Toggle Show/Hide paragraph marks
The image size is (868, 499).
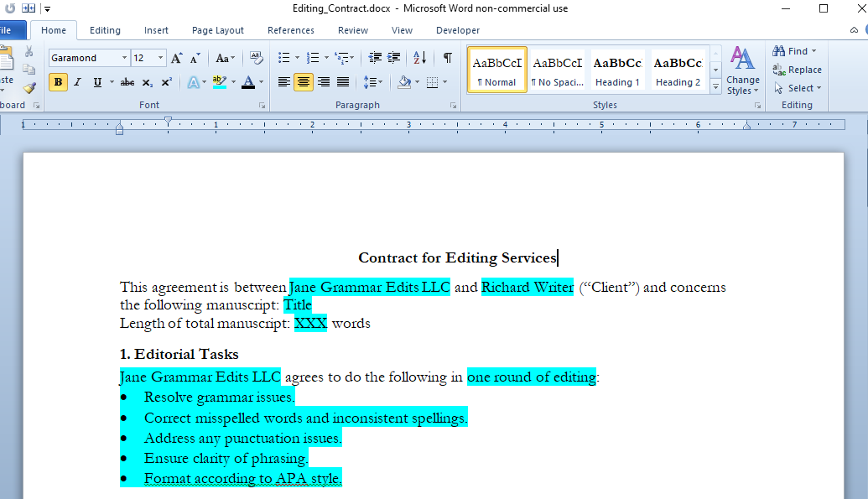pyautogui.click(x=447, y=58)
